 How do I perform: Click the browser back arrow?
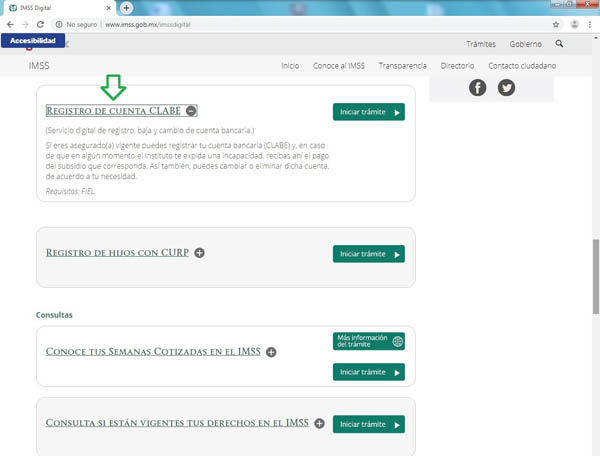click(x=11, y=23)
